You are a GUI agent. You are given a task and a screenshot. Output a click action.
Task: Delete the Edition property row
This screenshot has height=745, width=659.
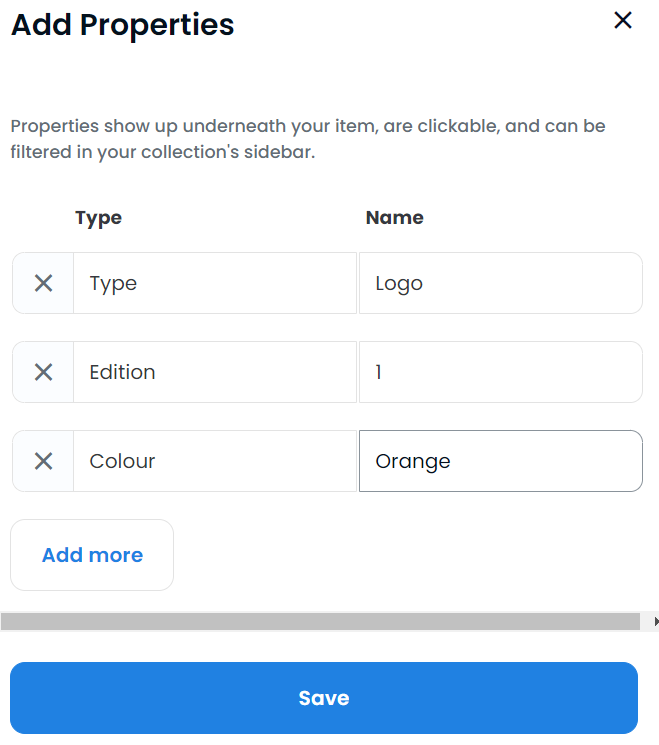(x=43, y=372)
